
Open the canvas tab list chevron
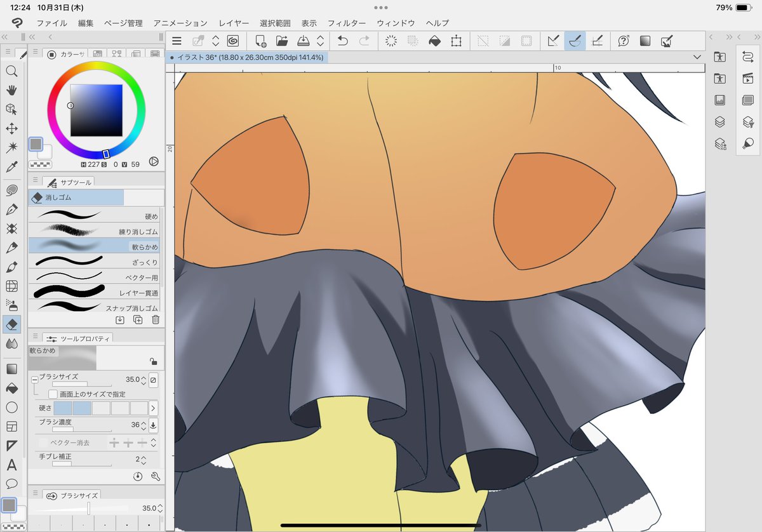697,57
